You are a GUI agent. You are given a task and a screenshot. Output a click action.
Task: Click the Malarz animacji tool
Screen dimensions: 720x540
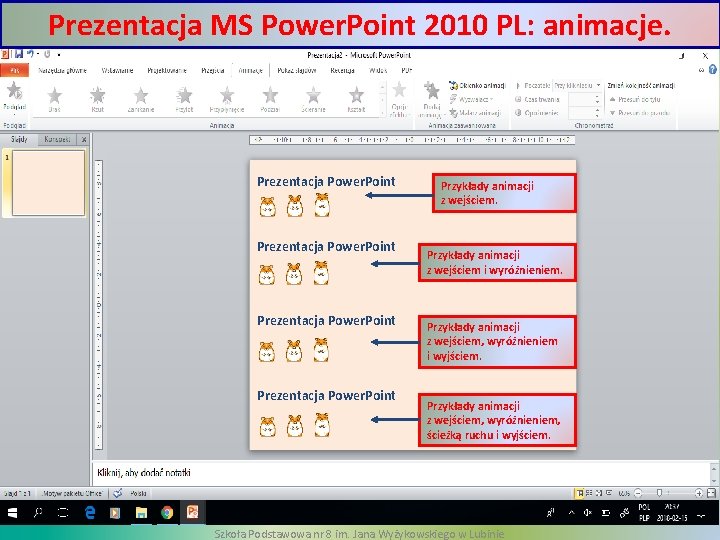(475, 112)
